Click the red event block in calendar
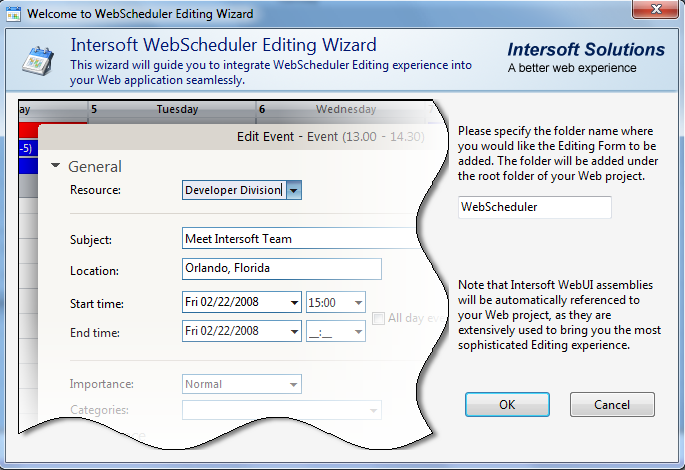685x470 pixels. coord(27,131)
